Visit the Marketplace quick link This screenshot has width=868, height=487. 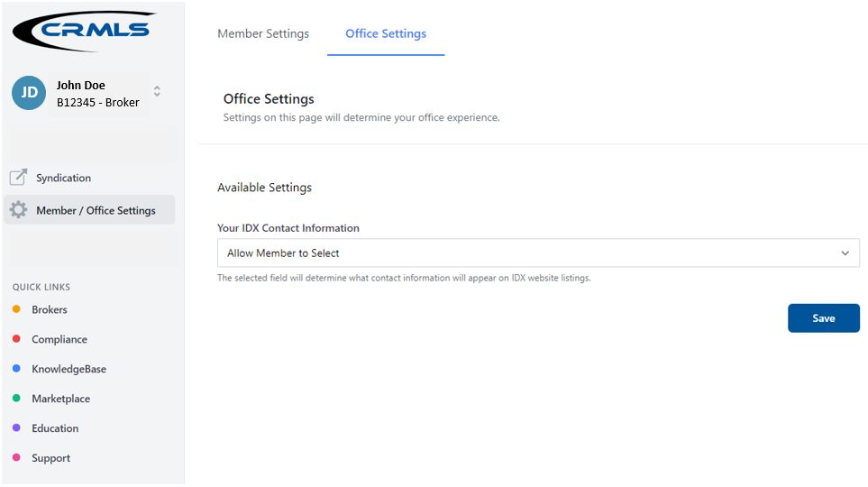click(x=61, y=399)
